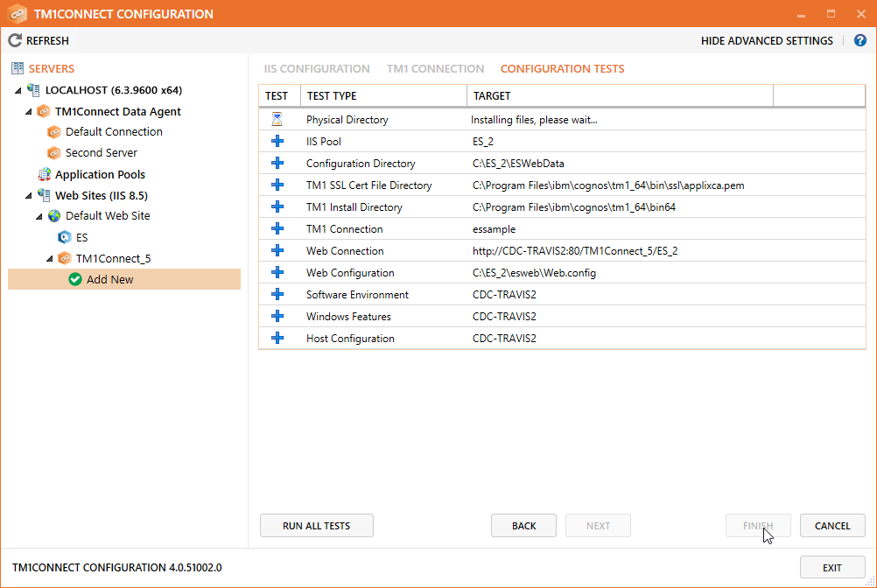Image resolution: width=877 pixels, height=588 pixels.
Task: Click the Web Connection URL target cell
Action: tap(575, 251)
